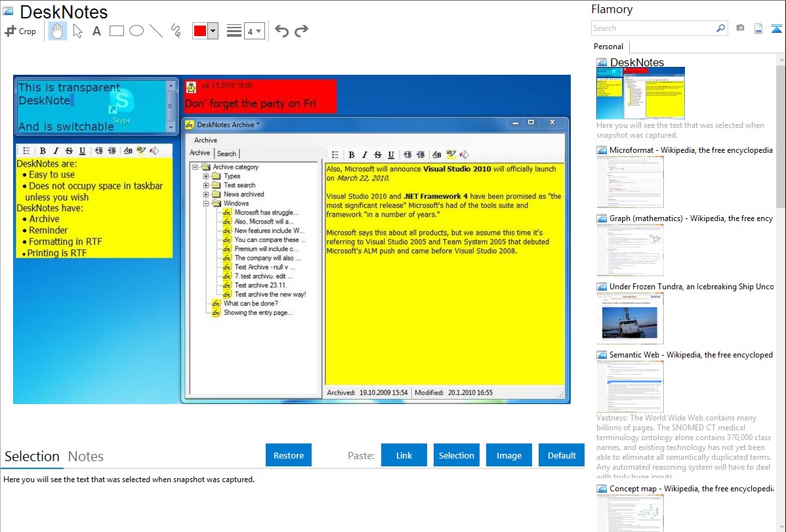Click the document icon in Flamory header
786x532 pixels.
pos(758,28)
